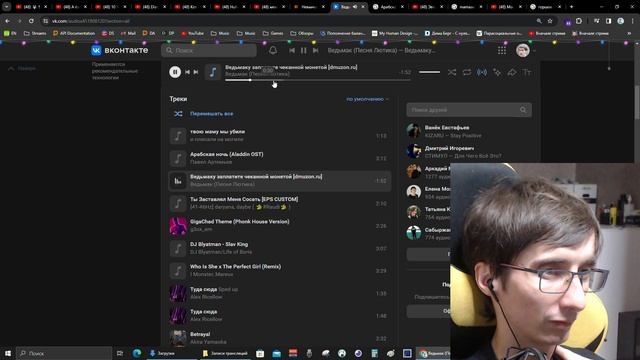Seek in the track progress bar
Image resolution: width=640 pixels, height=360 pixels.
318,80
